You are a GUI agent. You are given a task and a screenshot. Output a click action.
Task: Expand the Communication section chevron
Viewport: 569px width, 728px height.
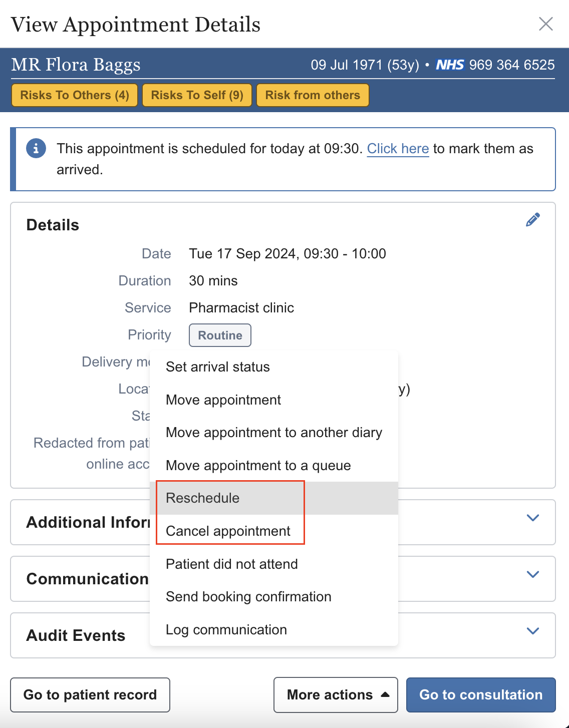[x=533, y=574]
